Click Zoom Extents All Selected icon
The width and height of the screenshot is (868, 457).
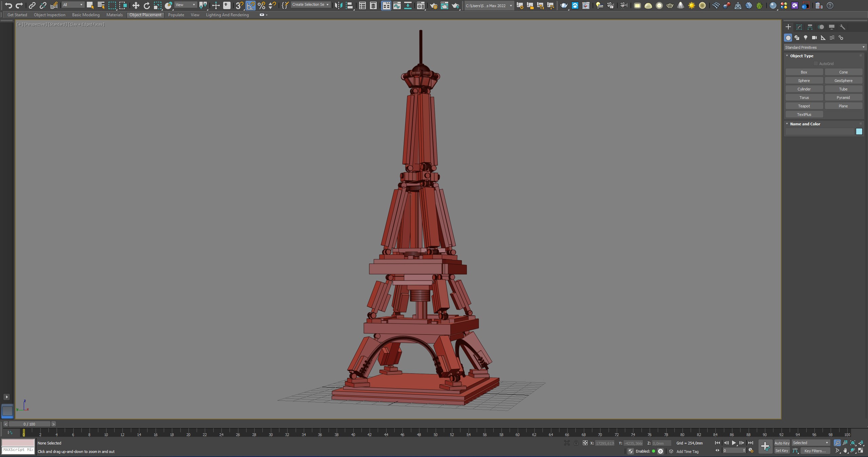861,443
